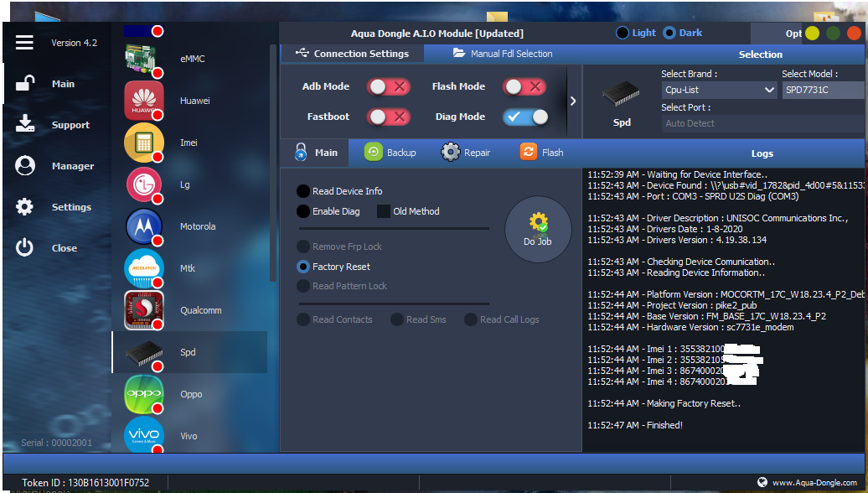The image size is (868, 493).
Task: Switch to the Connection Settings tab
Action: (352, 53)
